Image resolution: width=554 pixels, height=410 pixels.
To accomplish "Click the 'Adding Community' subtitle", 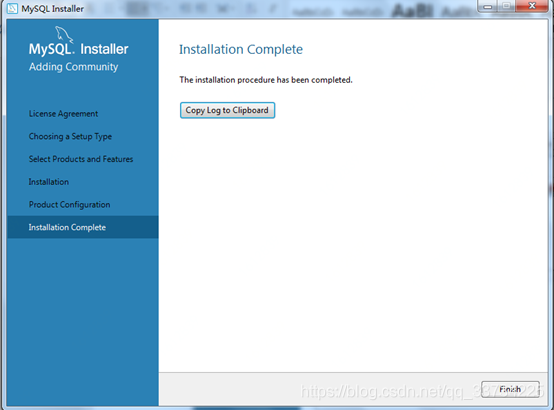I will pyautogui.click(x=73, y=67).
